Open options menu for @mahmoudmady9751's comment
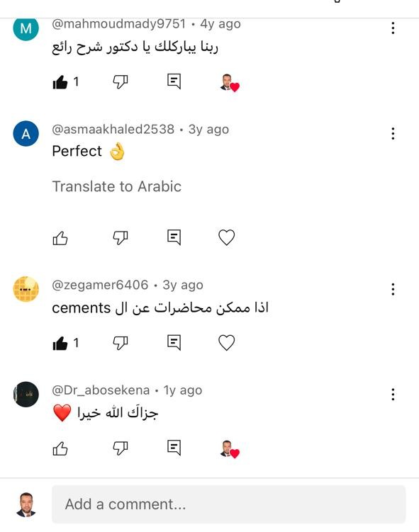419x532 pixels. (x=393, y=28)
